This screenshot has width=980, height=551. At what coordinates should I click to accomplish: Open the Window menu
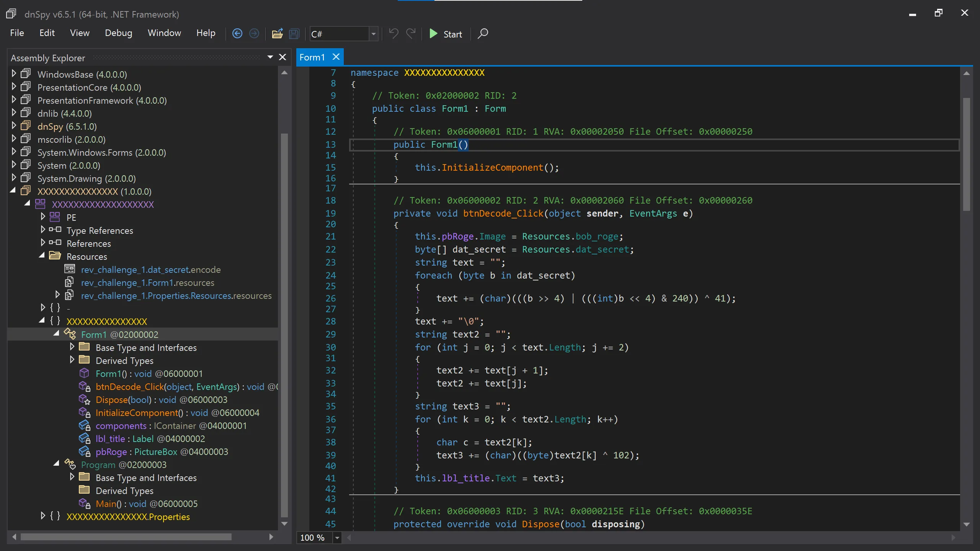coord(164,33)
